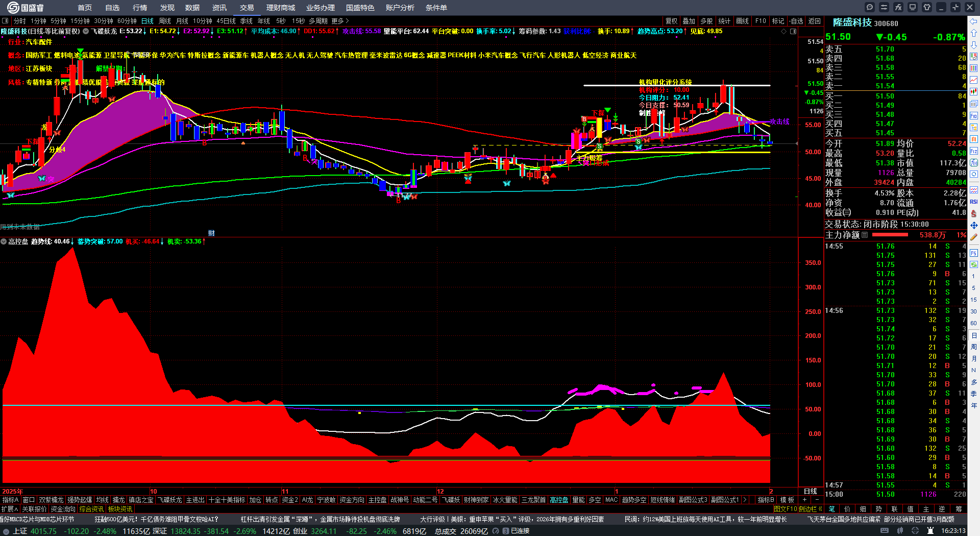Click the − button beside 模板
This screenshot has width=980, height=536.
(x=817, y=500)
